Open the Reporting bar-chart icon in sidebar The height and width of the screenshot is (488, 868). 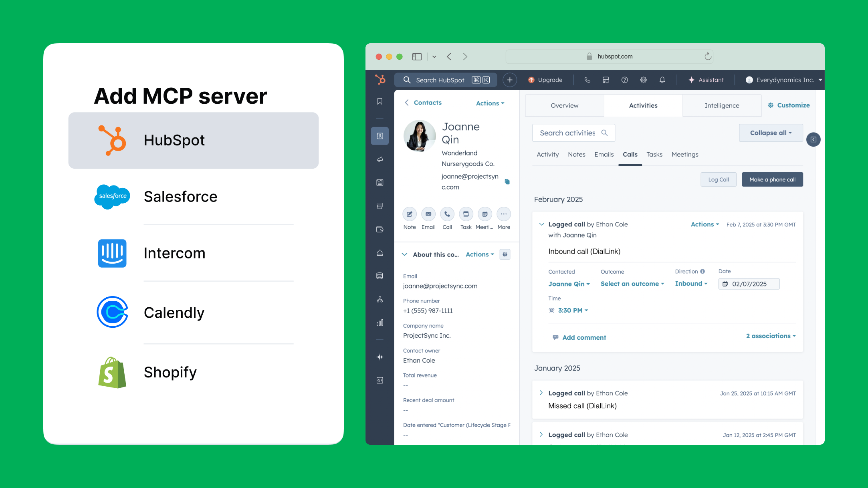point(379,323)
